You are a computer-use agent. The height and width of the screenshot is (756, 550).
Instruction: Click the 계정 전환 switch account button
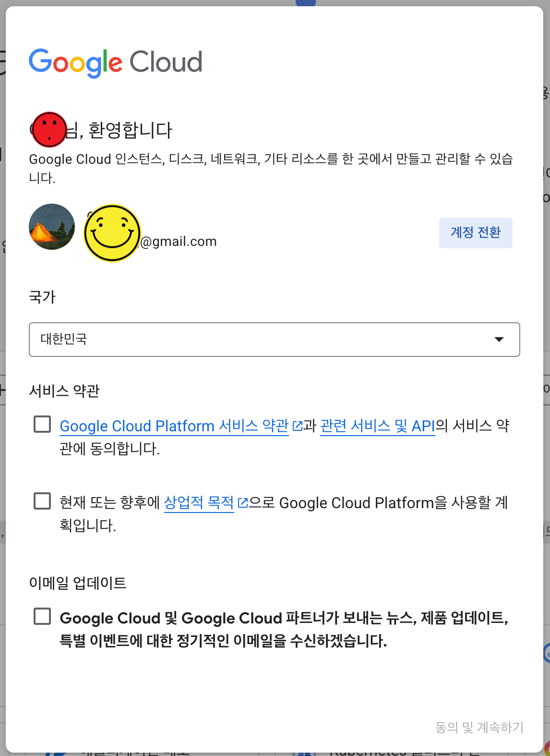[x=476, y=233]
